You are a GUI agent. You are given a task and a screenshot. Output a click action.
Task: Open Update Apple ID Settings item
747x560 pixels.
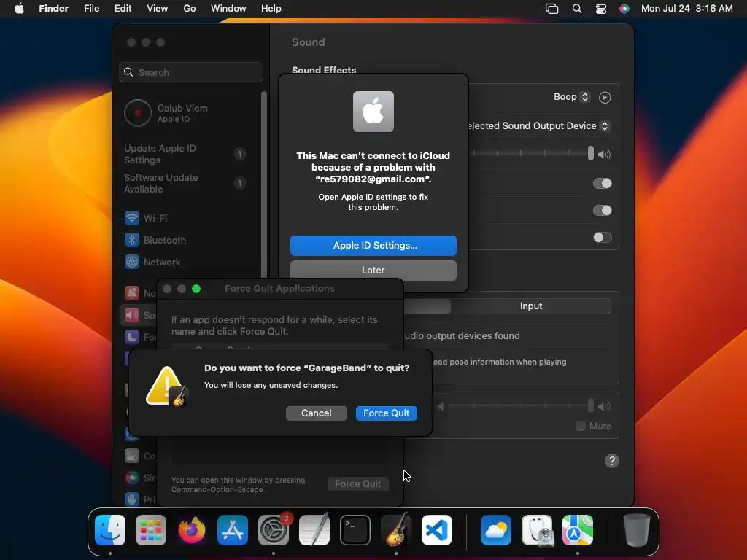click(x=186, y=155)
